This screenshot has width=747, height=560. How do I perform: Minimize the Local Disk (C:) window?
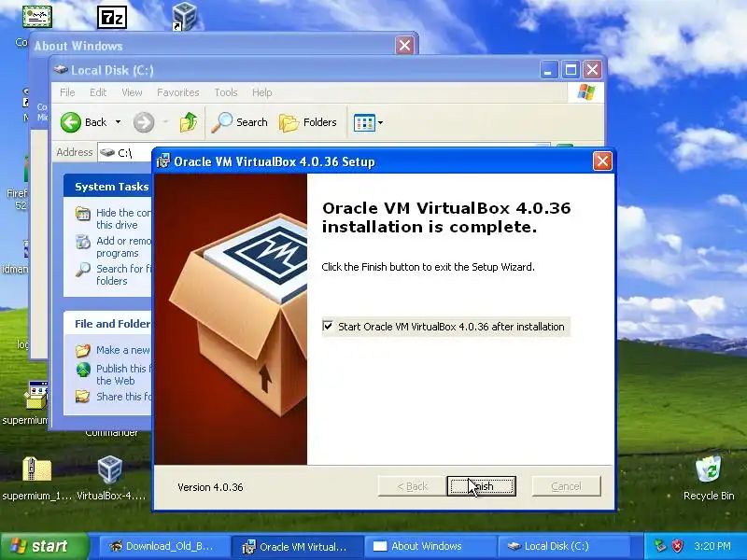[x=549, y=70]
